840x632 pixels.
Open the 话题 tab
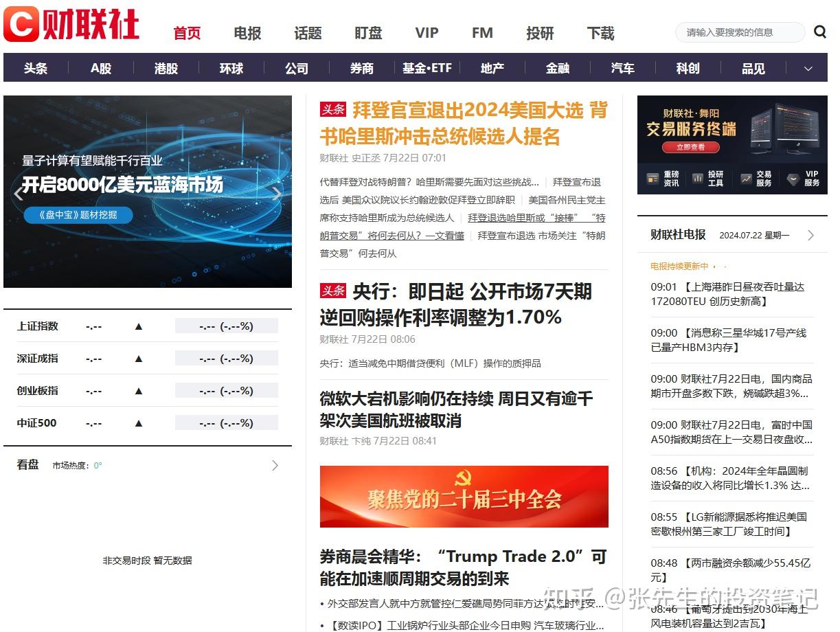tap(308, 33)
